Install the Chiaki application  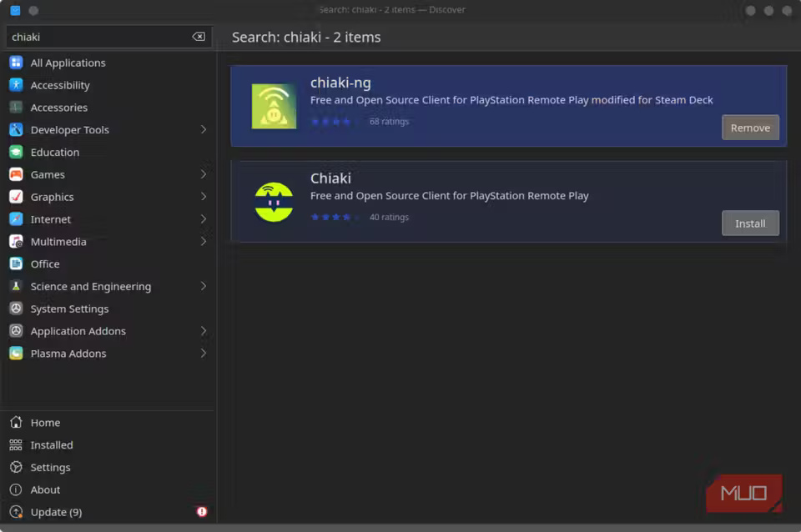pos(750,223)
